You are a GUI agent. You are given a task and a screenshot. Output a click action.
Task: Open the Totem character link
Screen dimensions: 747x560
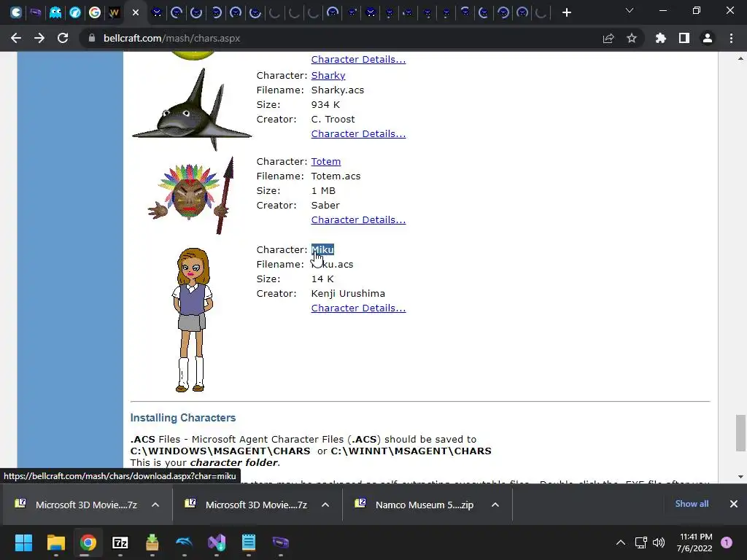(326, 161)
